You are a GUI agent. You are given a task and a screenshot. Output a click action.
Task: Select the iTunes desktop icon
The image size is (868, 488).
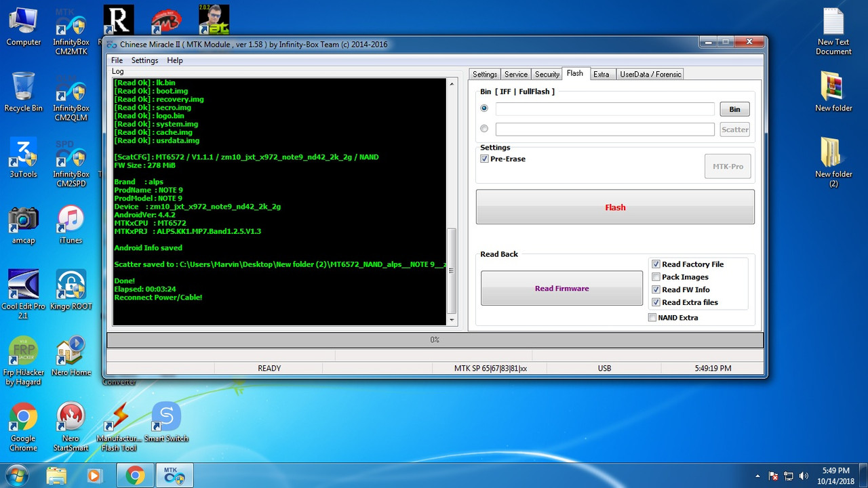click(71, 225)
